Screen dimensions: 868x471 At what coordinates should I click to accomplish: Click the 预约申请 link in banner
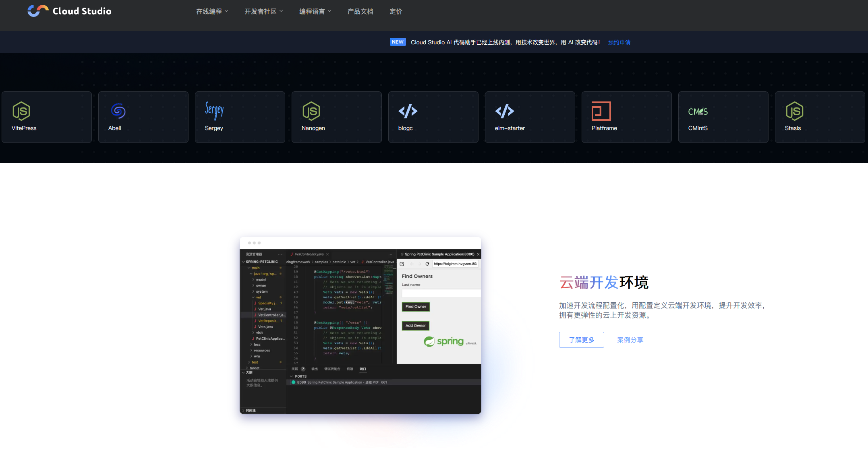click(x=619, y=42)
